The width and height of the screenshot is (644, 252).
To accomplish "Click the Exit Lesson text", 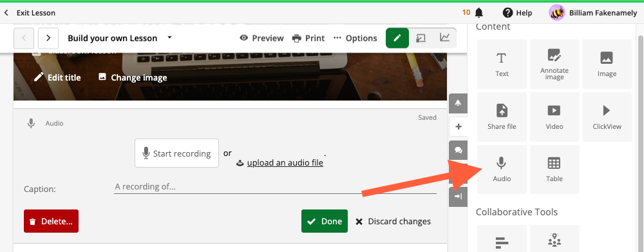I will coord(35,13).
